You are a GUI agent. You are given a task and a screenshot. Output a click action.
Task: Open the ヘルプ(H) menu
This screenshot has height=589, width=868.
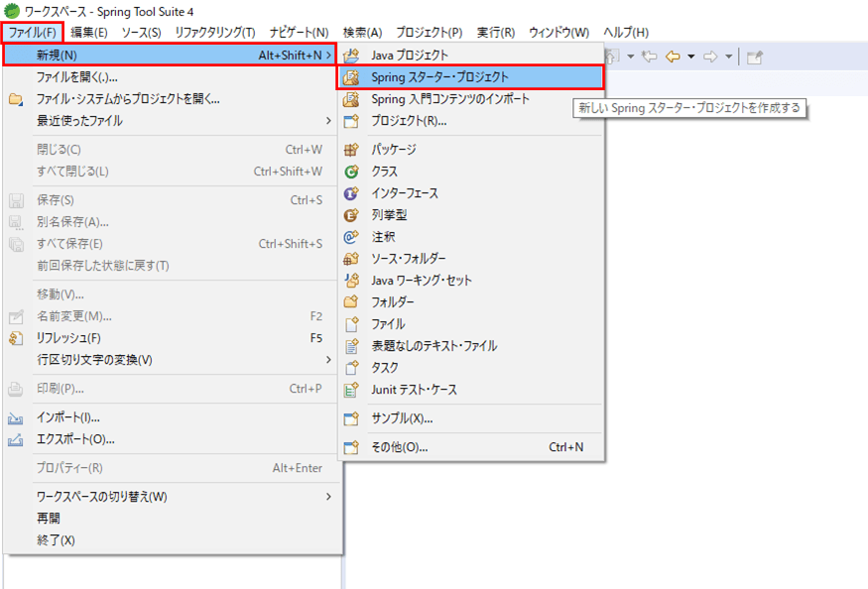click(x=626, y=32)
